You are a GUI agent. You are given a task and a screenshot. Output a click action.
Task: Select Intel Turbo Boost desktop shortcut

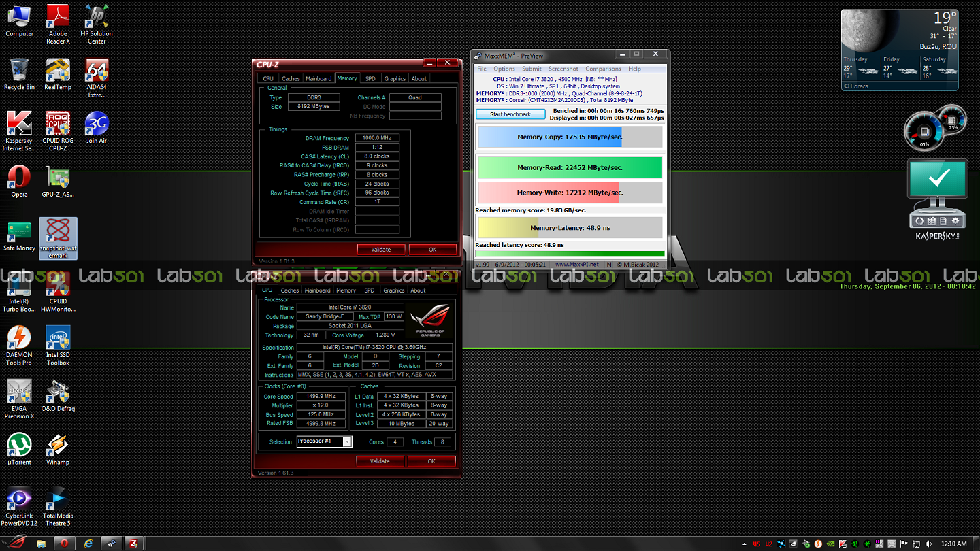(19, 293)
